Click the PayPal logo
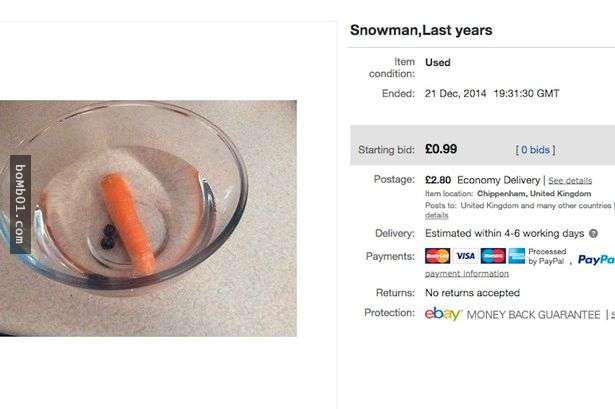The image size is (615, 409). 596,259
